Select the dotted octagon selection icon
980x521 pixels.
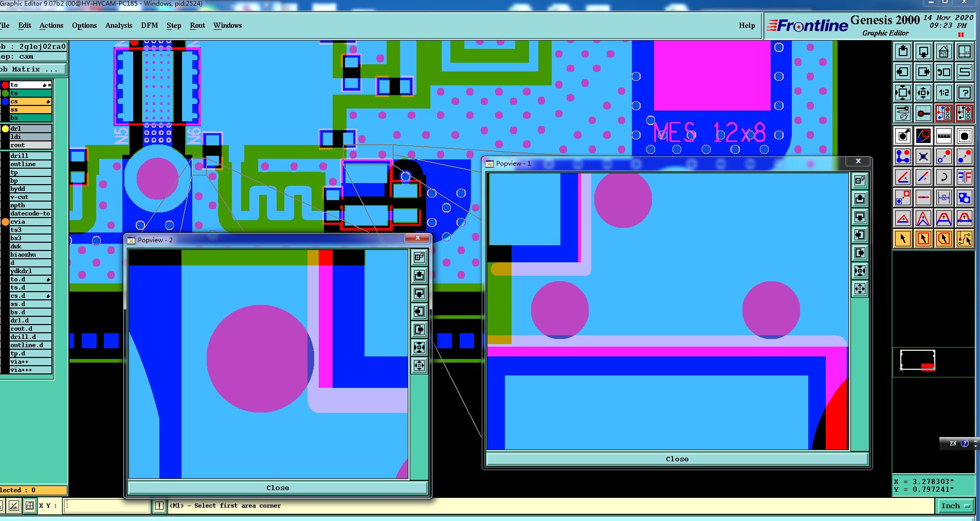click(x=965, y=136)
